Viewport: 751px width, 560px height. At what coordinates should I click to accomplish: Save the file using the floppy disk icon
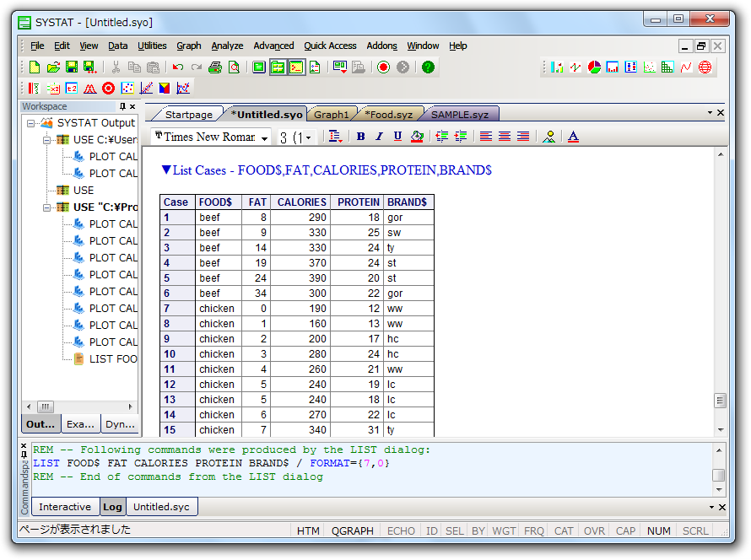[72, 67]
